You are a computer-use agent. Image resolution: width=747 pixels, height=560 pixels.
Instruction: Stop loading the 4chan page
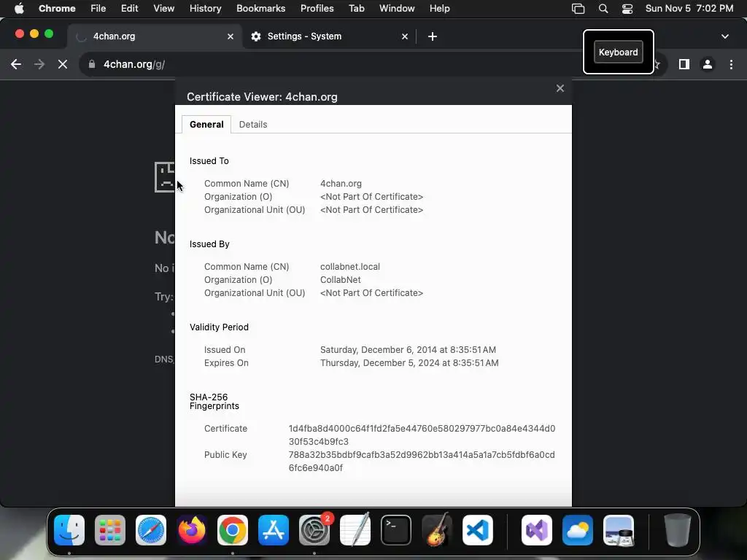pyautogui.click(x=63, y=64)
